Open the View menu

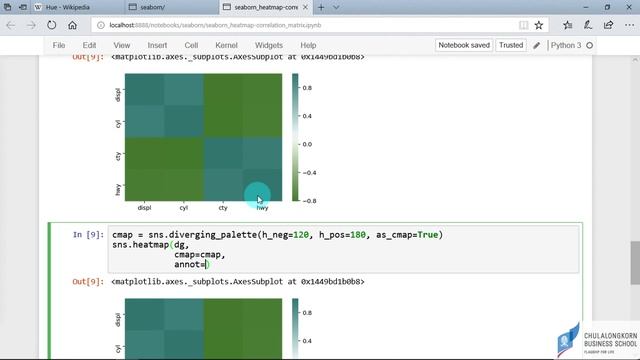click(122, 45)
